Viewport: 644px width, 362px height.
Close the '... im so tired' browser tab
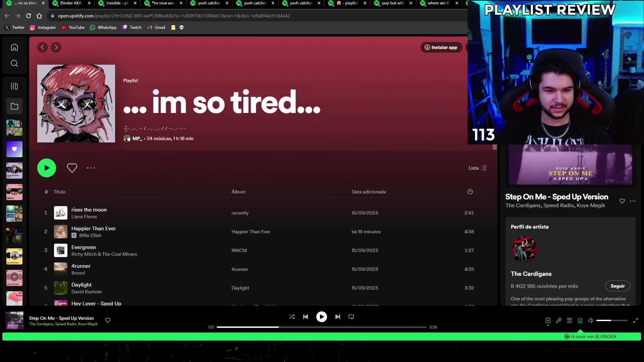click(x=43, y=3)
